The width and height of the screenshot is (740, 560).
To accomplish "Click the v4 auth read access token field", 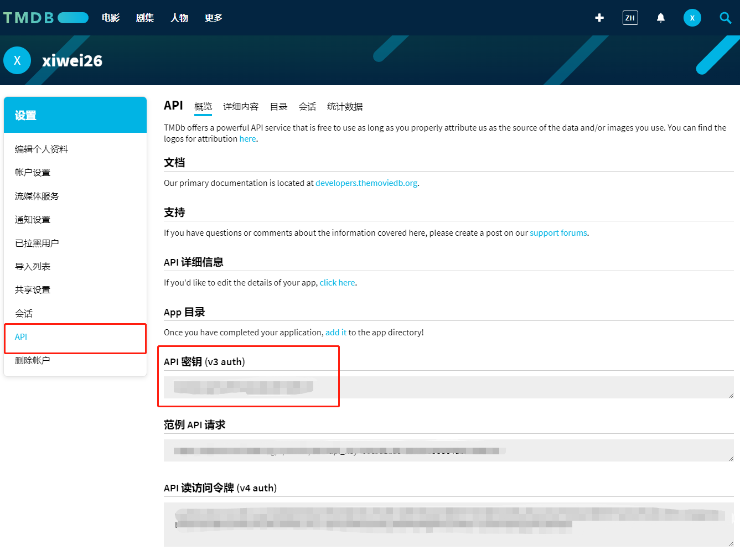I will pos(448,524).
